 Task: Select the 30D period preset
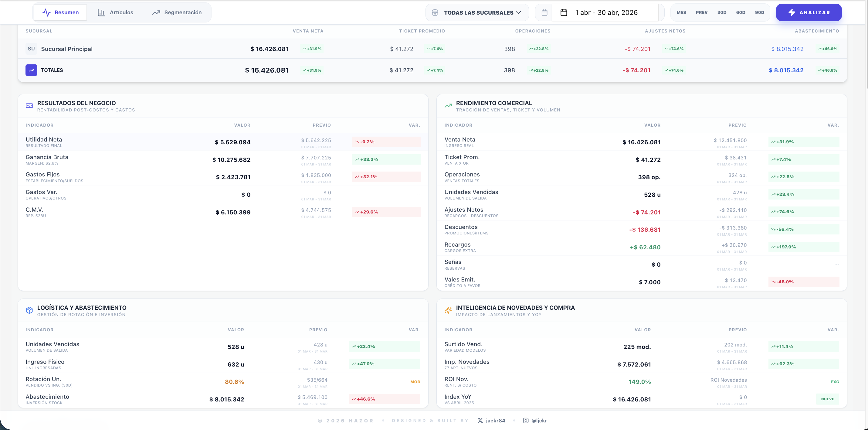coord(722,12)
